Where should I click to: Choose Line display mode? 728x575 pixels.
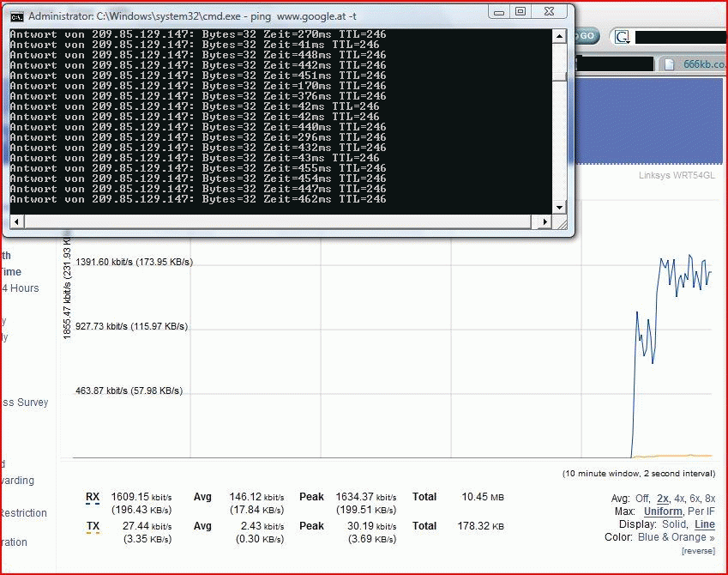705,524
